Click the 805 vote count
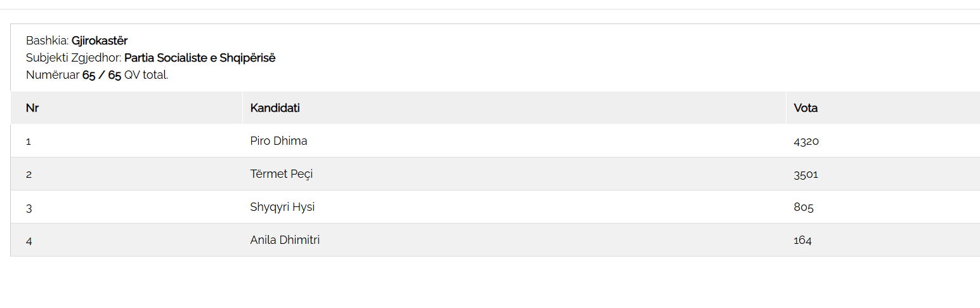 [804, 207]
